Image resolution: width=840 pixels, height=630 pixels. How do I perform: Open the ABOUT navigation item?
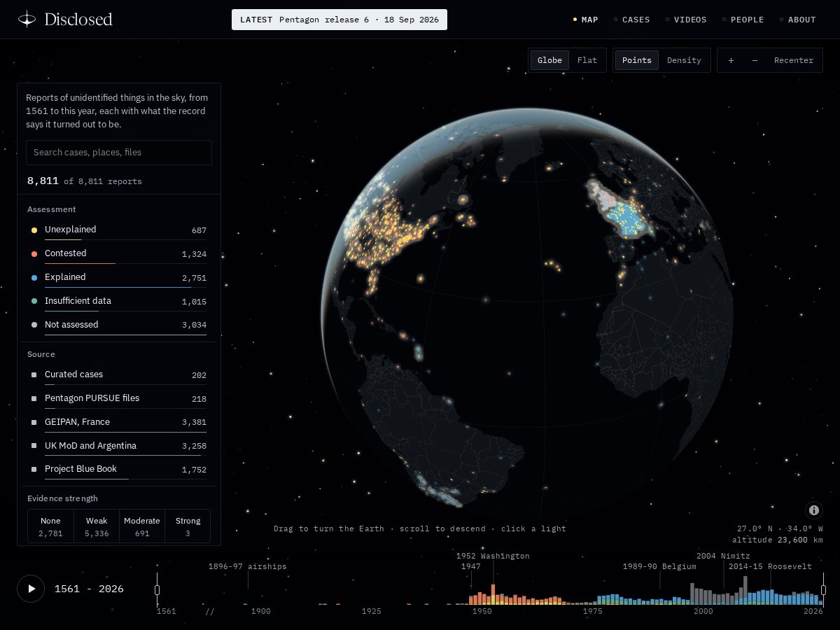(798, 20)
